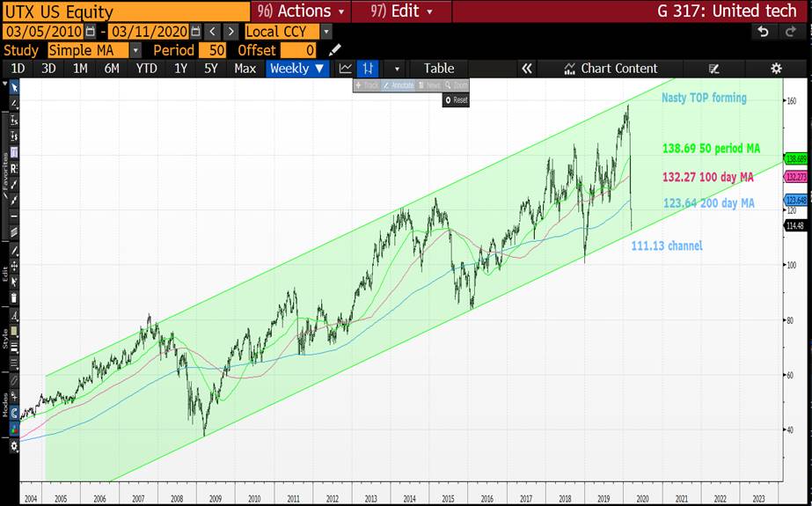Image resolution: width=812 pixels, height=506 pixels.
Task: Click the annotate edit icon beside Chart Content
Action: [x=714, y=69]
